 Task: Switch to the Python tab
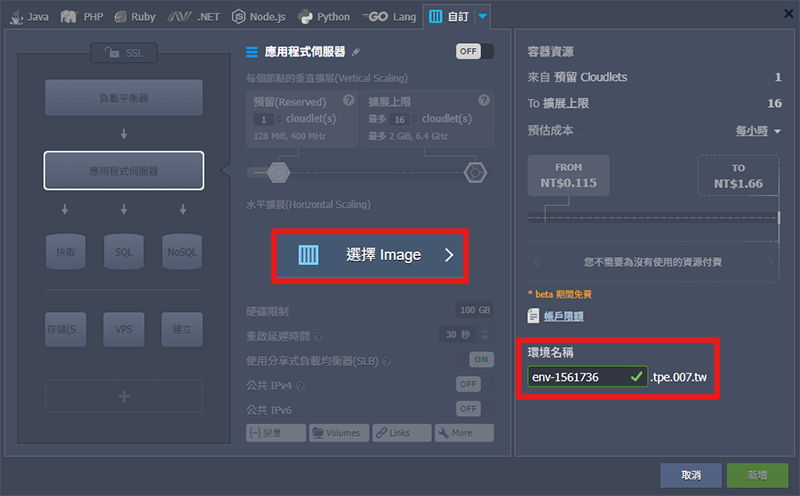coord(324,17)
